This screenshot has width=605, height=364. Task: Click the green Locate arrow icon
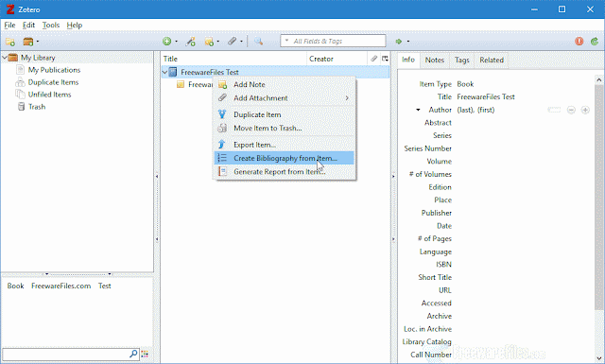point(399,42)
